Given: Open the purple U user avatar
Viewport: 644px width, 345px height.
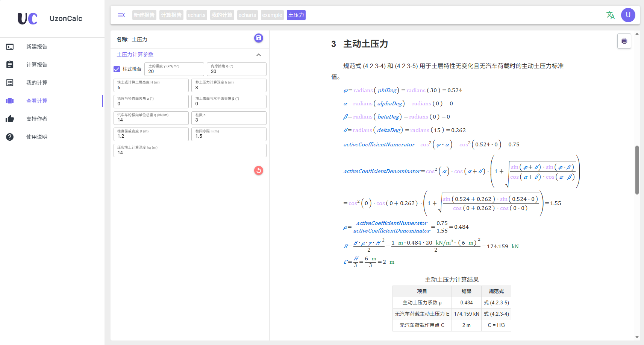Looking at the screenshot, I should (x=628, y=15).
